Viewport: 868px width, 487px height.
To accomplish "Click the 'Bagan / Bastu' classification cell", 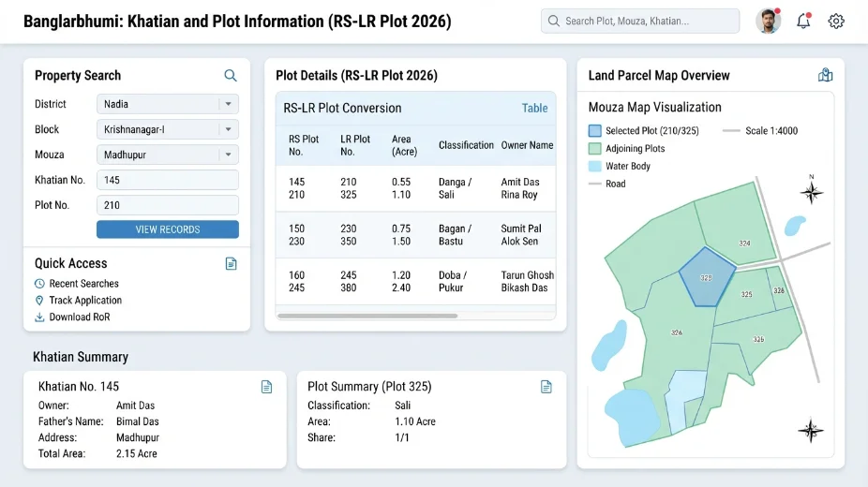I will 455,235.
